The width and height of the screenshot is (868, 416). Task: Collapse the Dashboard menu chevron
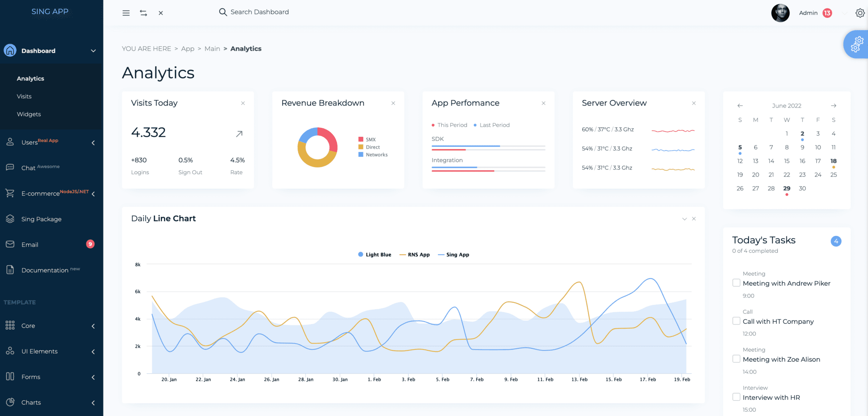coord(93,51)
